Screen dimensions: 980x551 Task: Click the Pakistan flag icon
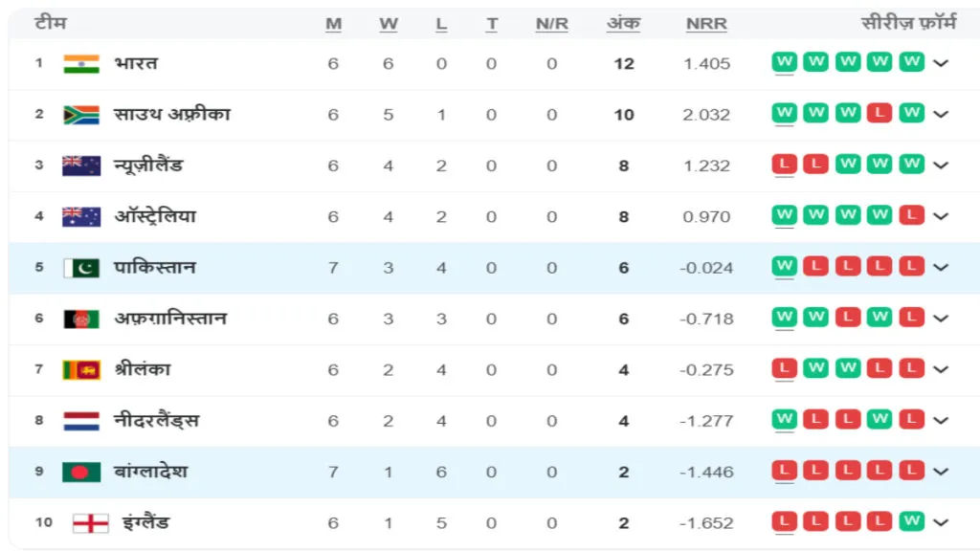click(81, 268)
